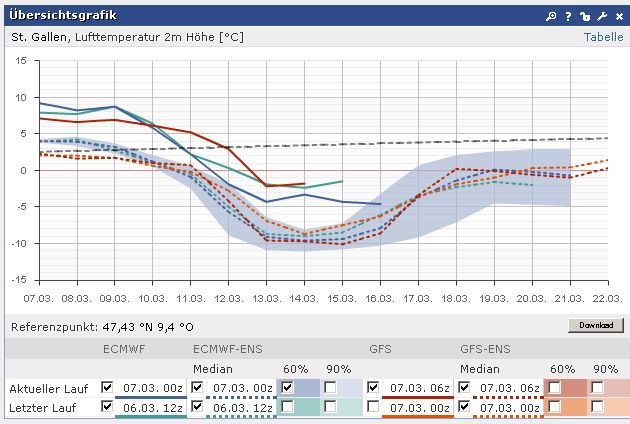
Task: Toggle GFS-ENS median for Letzter Lauf
Action: [464, 406]
